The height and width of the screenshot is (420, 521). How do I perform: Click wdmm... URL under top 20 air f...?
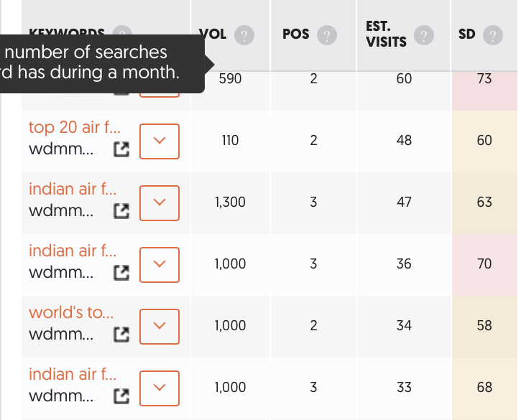pyautogui.click(x=61, y=149)
